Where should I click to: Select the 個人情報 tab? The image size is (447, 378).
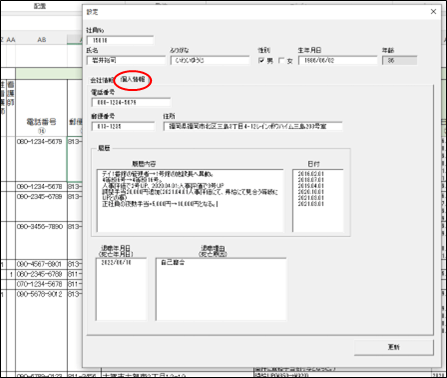[x=133, y=80]
